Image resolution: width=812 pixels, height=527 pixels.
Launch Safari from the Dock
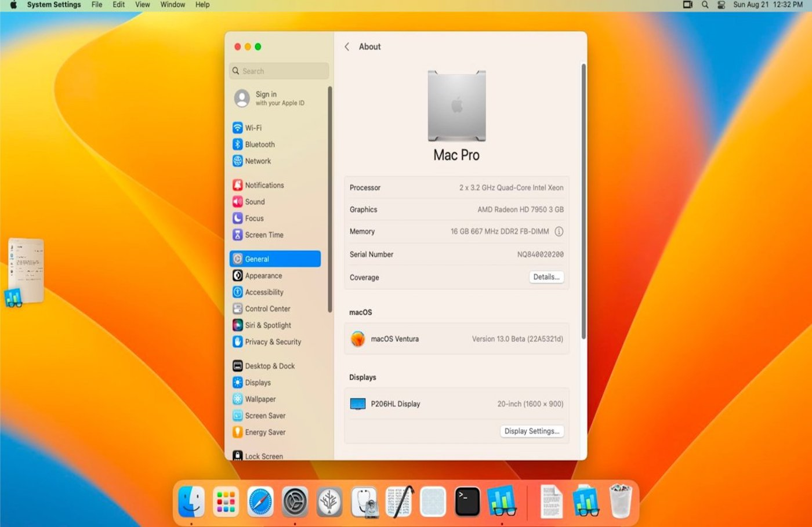click(260, 501)
